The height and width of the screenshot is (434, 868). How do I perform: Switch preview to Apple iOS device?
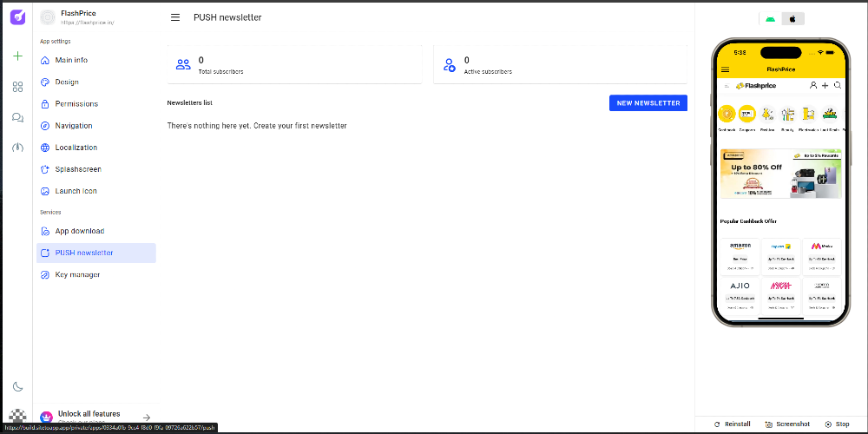tap(792, 19)
